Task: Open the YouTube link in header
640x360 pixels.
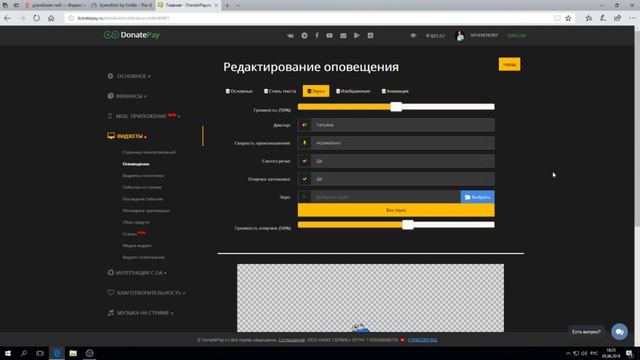Action: click(x=329, y=36)
